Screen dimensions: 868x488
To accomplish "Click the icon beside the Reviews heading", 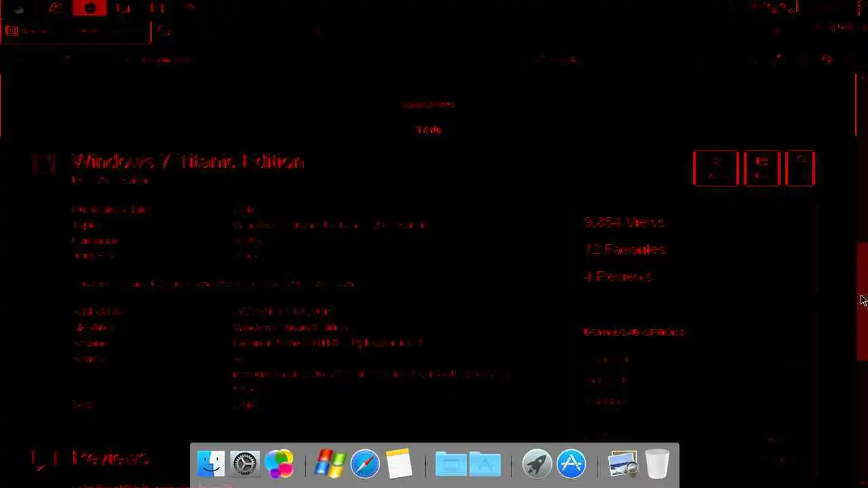I will (x=43, y=460).
